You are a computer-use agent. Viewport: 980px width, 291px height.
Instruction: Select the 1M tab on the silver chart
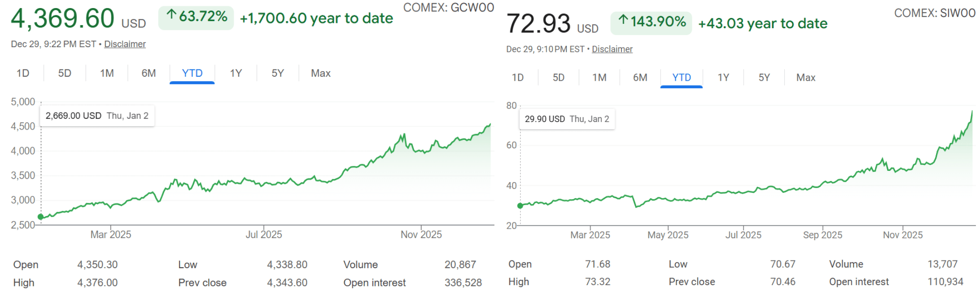(599, 78)
